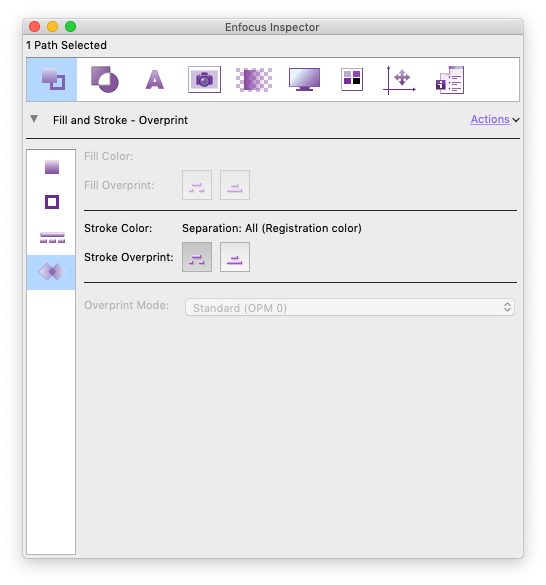Image resolution: width=546 pixels, height=585 pixels.
Task: Click the 'Stroke Overprint:' label
Action: pyautogui.click(x=129, y=257)
